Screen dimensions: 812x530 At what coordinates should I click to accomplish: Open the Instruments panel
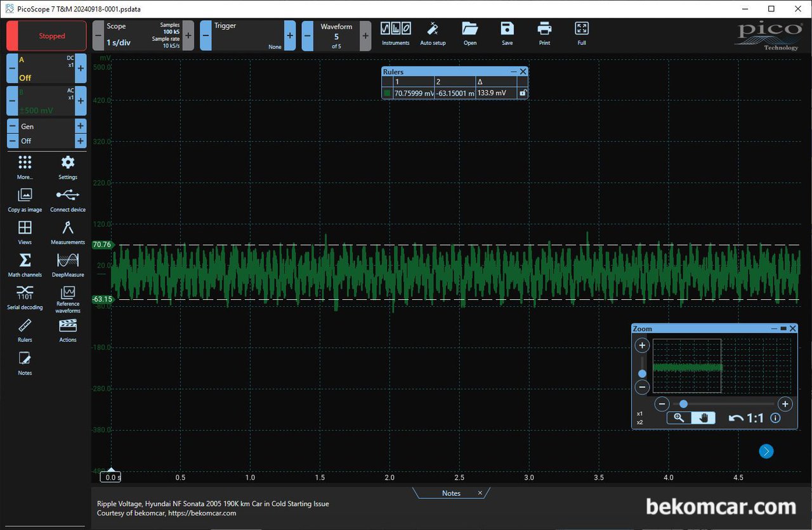(x=396, y=34)
